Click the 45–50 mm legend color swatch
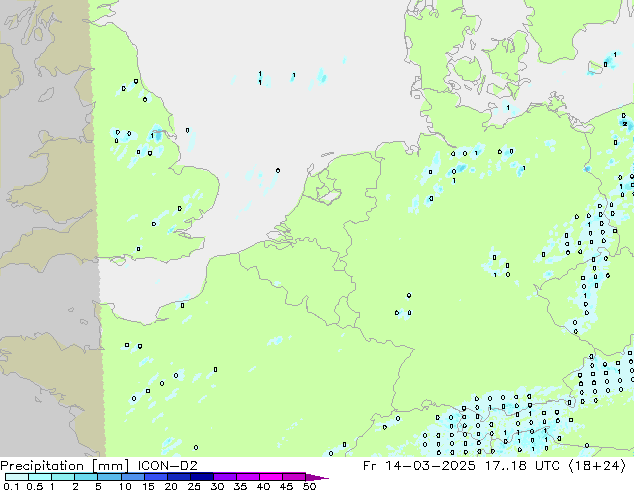This screenshot has width=634, height=490. 294,477
